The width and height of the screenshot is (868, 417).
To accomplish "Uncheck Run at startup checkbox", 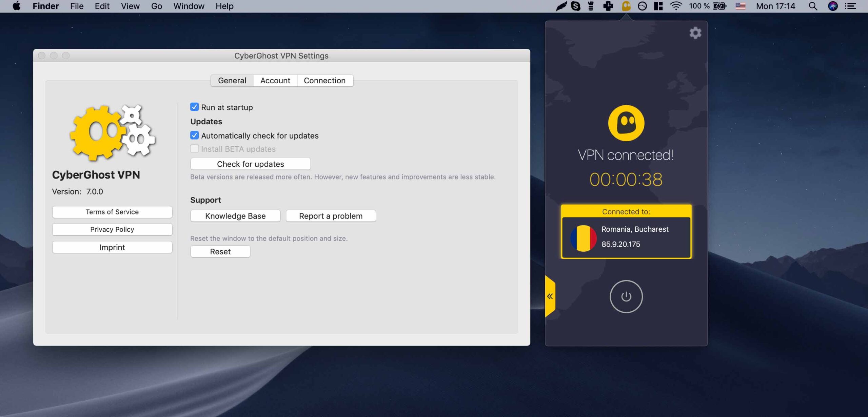I will click(194, 107).
